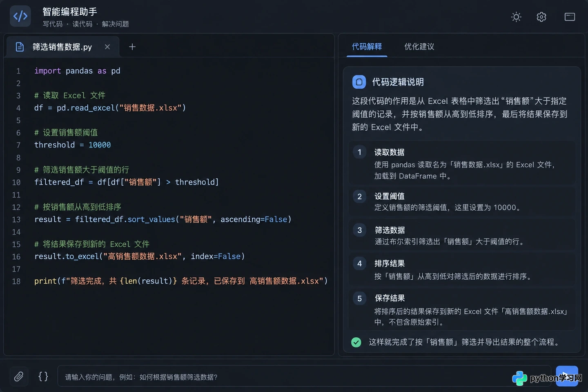Select the 设置阈值 step title
Image resolution: width=588 pixels, height=392 pixels.
tap(390, 196)
